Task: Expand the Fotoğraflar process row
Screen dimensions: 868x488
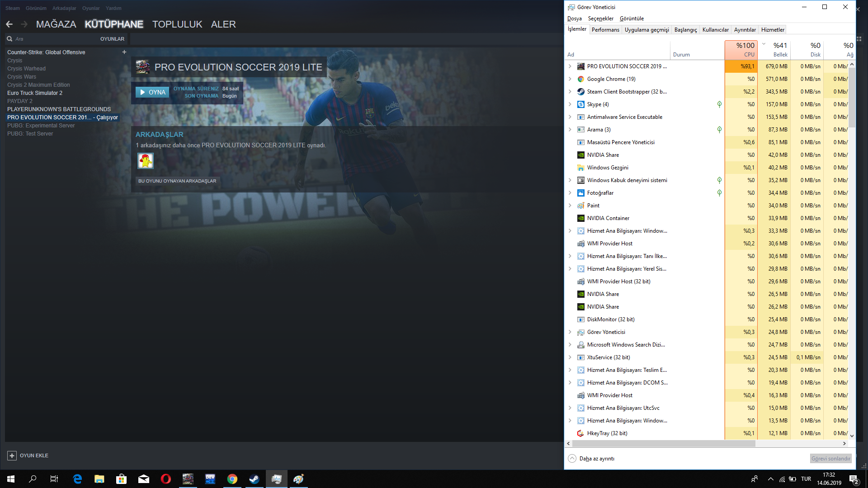Action: click(570, 193)
